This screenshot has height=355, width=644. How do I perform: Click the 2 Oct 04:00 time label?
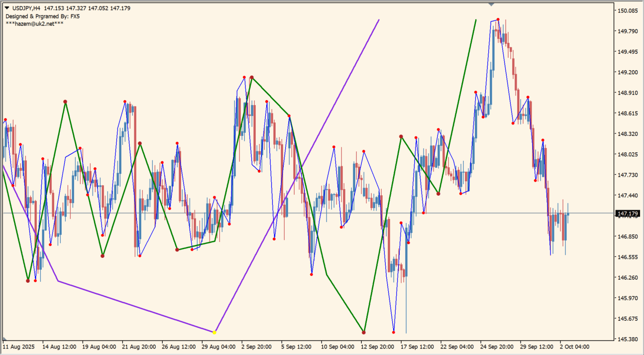point(575,347)
